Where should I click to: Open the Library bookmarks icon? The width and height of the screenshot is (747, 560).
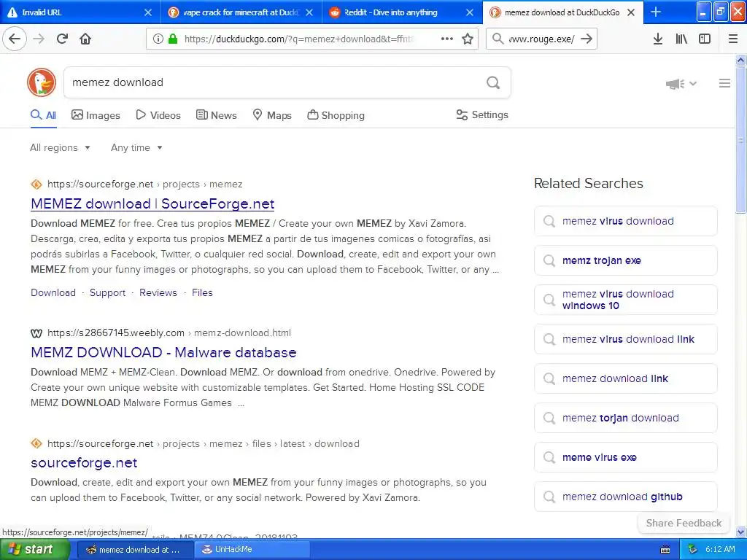coord(681,39)
